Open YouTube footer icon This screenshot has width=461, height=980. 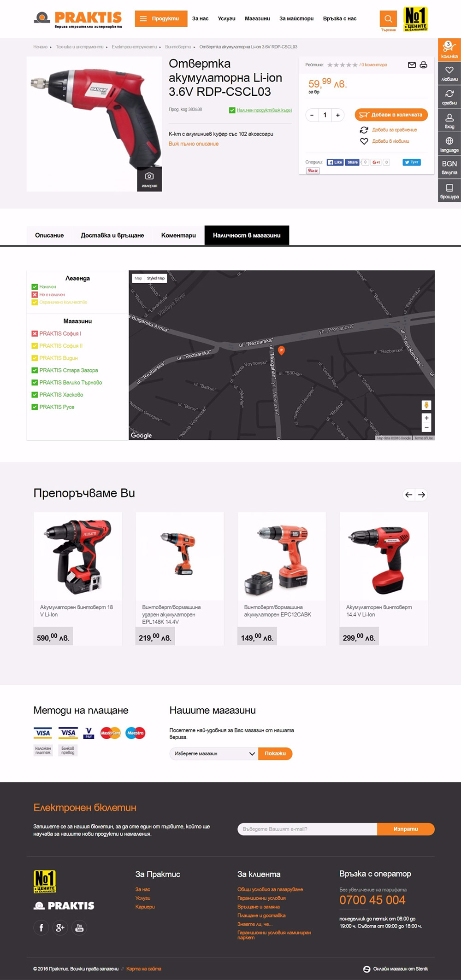point(79,927)
